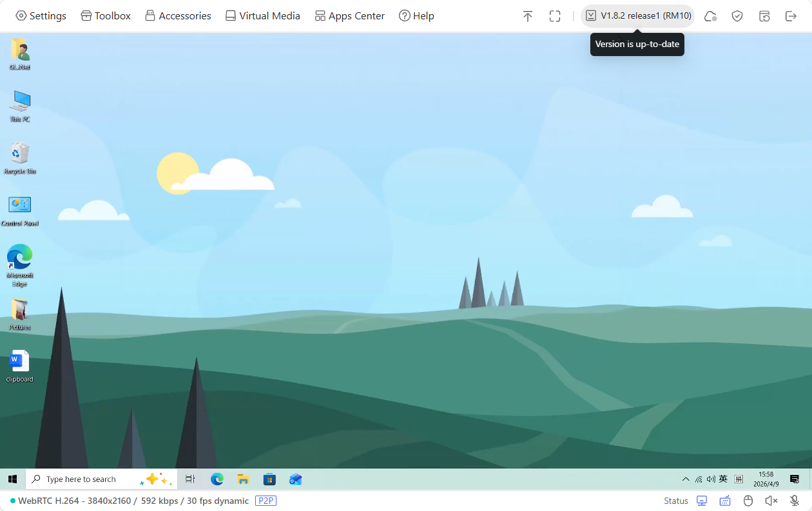
Task: Click the keyboard status icon
Action: pos(725,501)
